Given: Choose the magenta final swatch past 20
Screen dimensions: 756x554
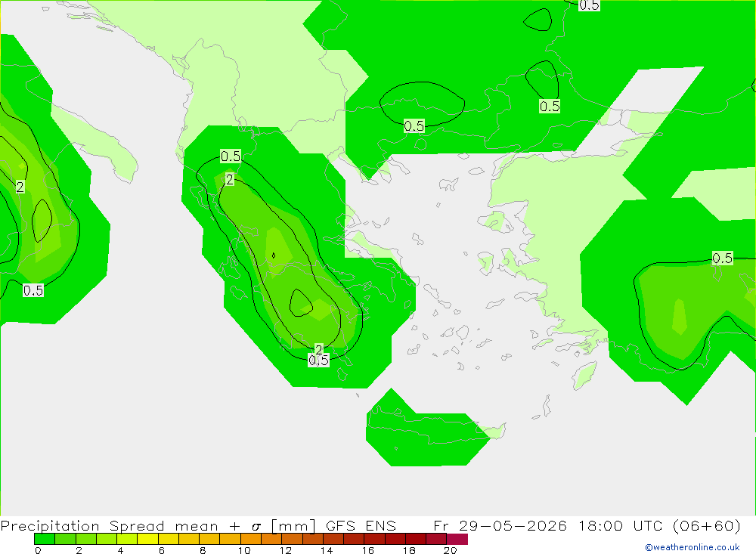Looking at the screenshot, I should (x=457, y=539).
